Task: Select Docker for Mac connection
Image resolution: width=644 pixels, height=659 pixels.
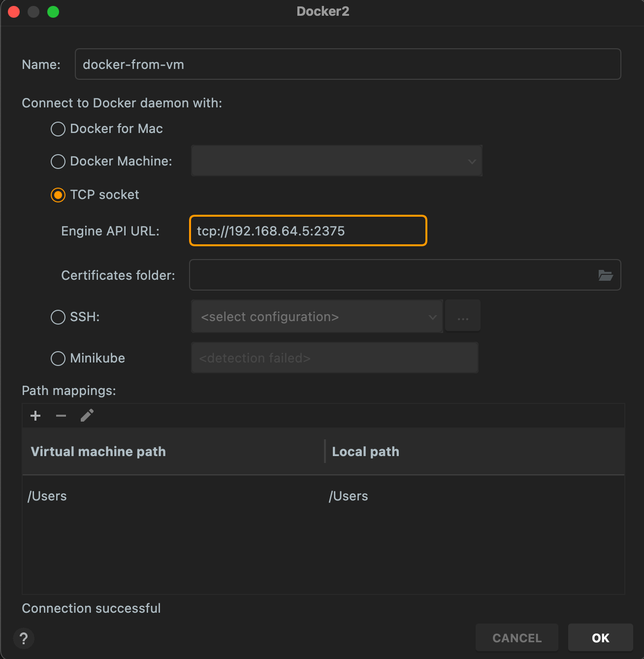Action: [58, 129]
